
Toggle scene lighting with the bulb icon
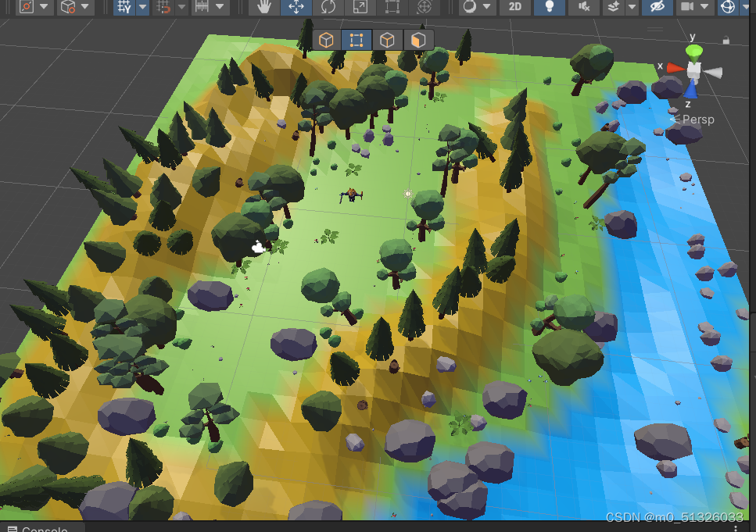pos(550,7)
